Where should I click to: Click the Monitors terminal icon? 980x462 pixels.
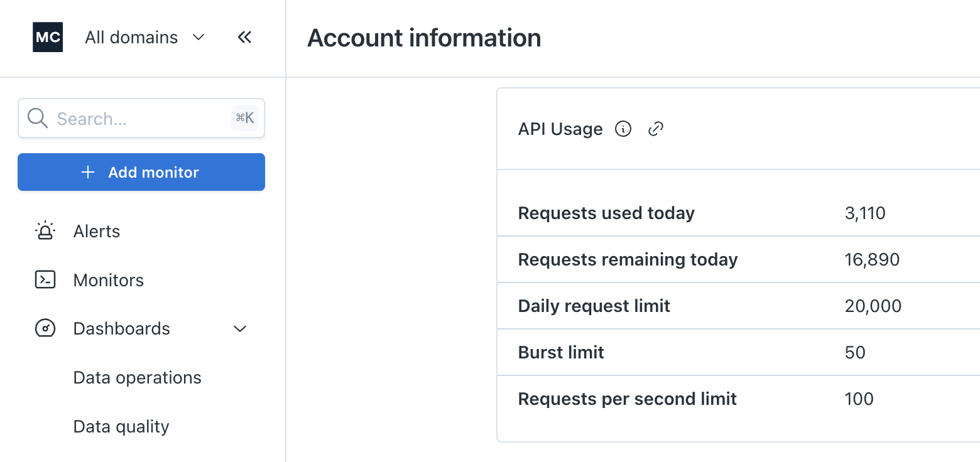point(45,280)
